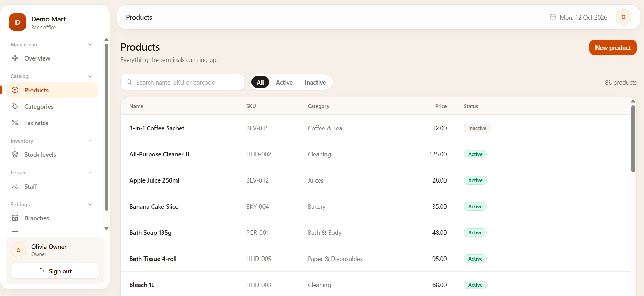Click the Inactive status badge of Coffee Sachet
The width and height of the screenshot is (644, 296).
click(x=477, y=128)
